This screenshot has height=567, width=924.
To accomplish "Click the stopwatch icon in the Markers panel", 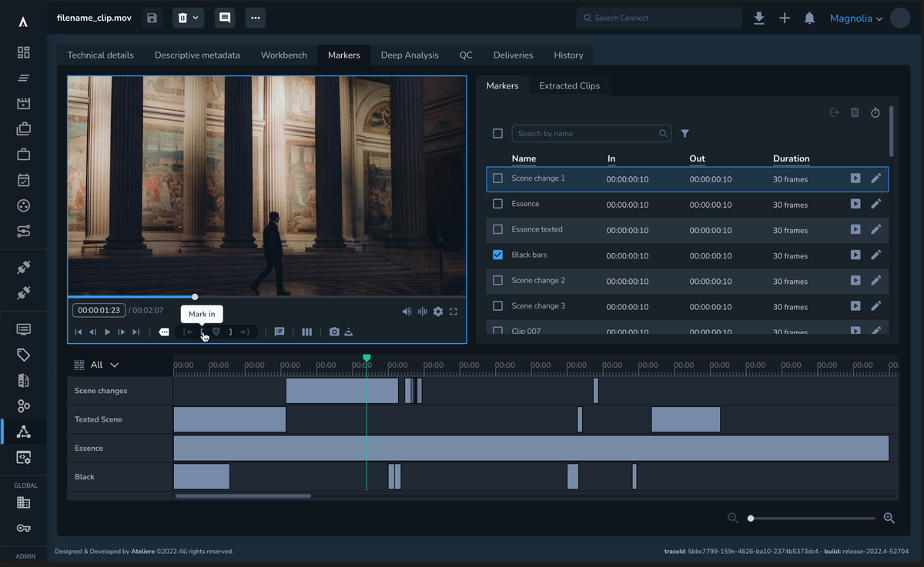I will tap(875, 112).
